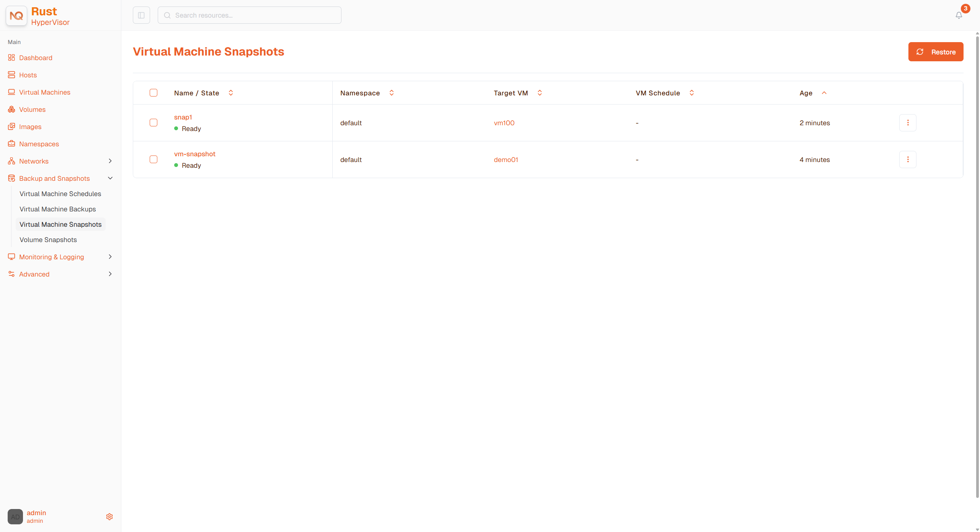
Task: Open the notifications bell
Action: 959,15
